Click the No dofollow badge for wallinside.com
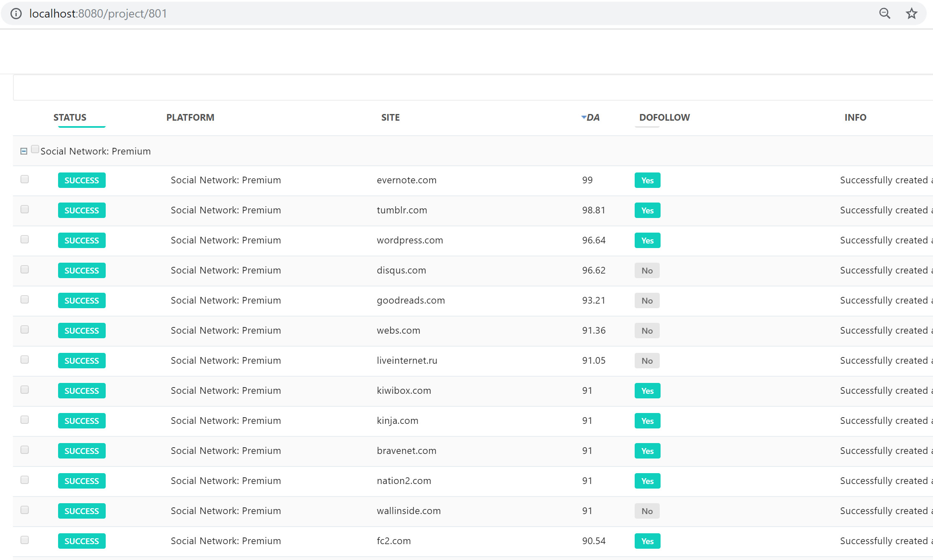The image size is (933, 560). click(647, 511)
